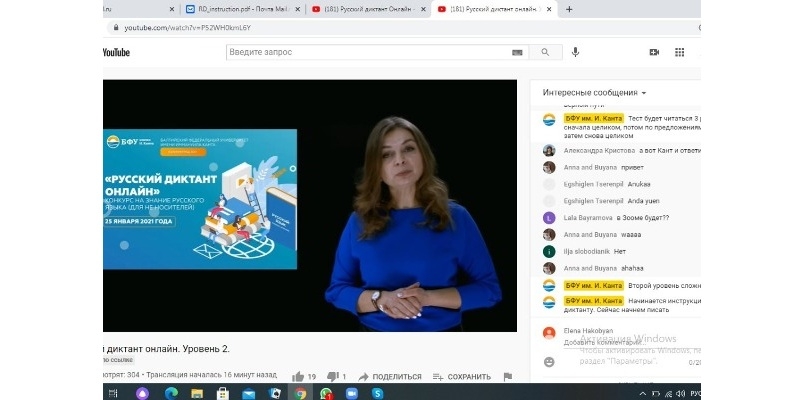Click 'СОХРАНИТЬ' save to playlist button
The width and height of the screenshot is (800, 400).
[462, 377]
